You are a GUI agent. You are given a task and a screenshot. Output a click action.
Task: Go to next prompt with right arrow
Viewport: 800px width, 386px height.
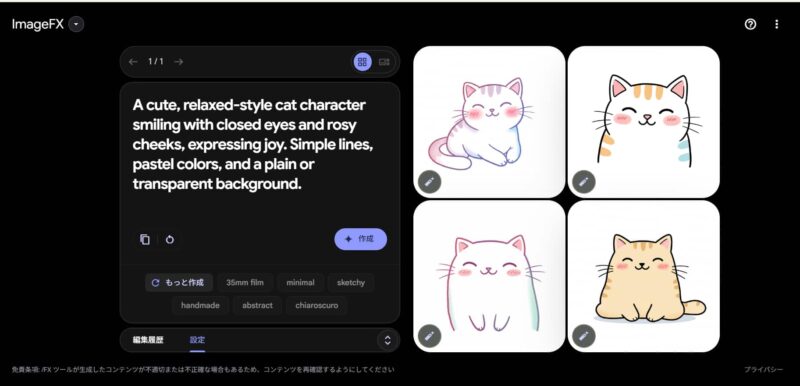point(178,62)
